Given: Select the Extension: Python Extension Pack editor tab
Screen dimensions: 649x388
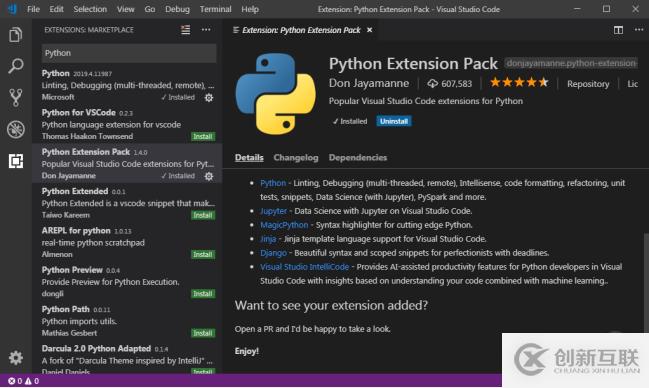Looking at the screenshot, I should [301, 30].
